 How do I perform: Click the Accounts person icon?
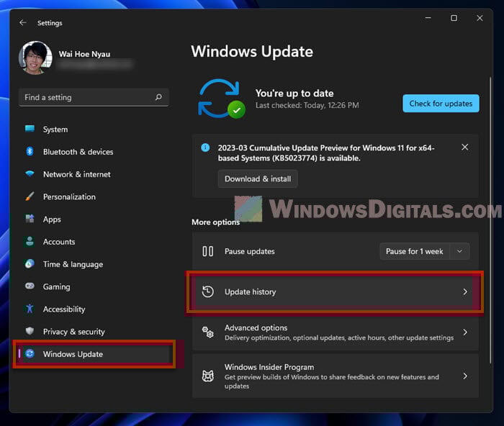point(30,241)
